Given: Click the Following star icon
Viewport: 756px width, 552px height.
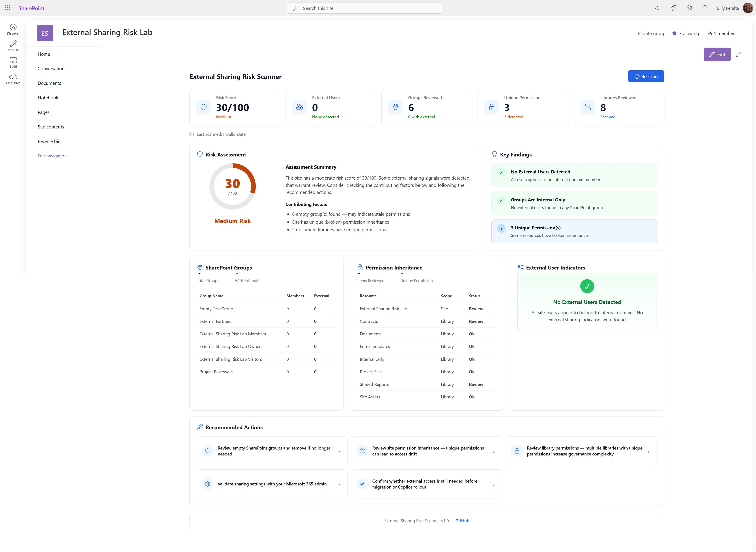Looking at the screenshot, I should pos(674,33).
